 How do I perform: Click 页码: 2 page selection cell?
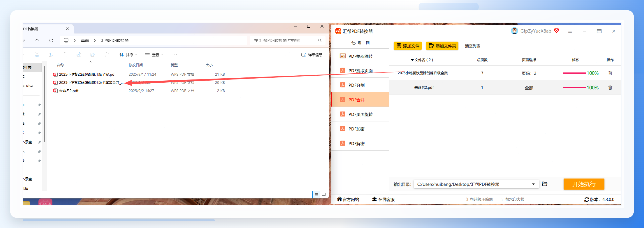click(529, 73)
